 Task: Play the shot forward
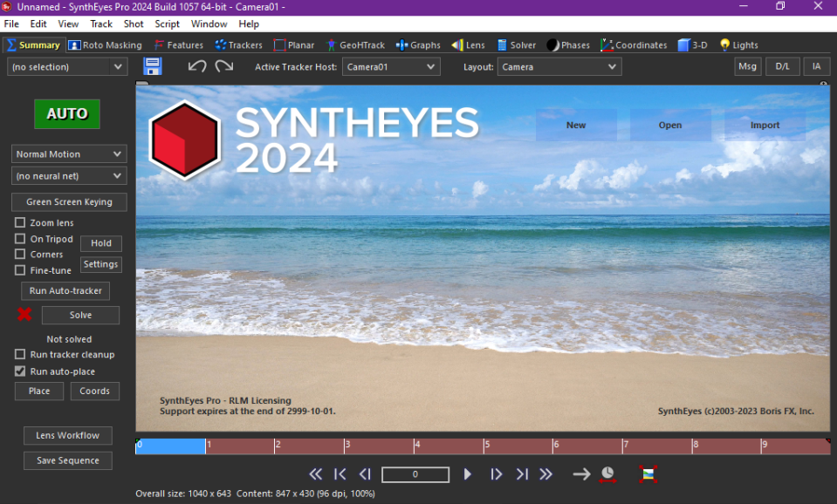click(x=468, y=473)
